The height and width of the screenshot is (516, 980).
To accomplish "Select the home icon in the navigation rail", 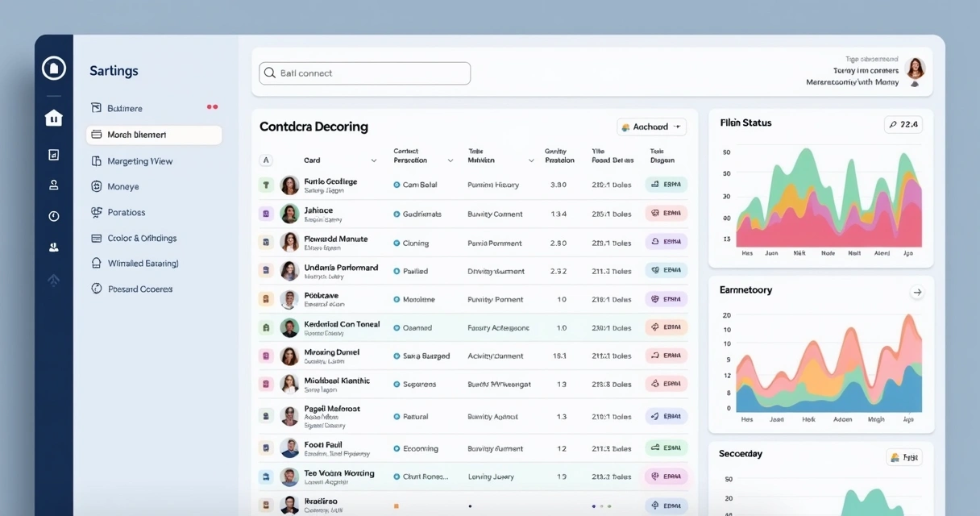I will 53,117.
